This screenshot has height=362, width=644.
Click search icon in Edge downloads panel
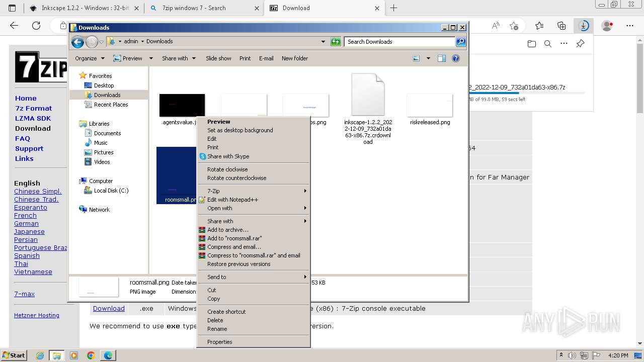548,44
